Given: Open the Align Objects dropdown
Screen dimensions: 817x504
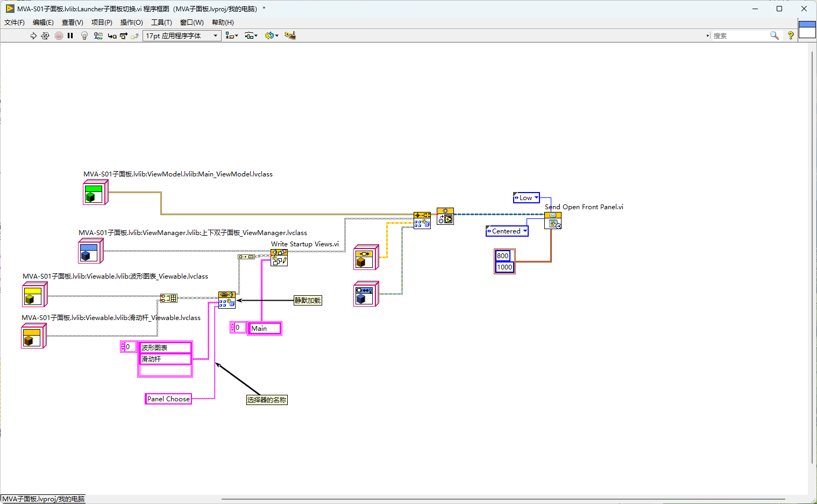Looking at the screenshot, I should pyautogui.click(x=232, y=36).
